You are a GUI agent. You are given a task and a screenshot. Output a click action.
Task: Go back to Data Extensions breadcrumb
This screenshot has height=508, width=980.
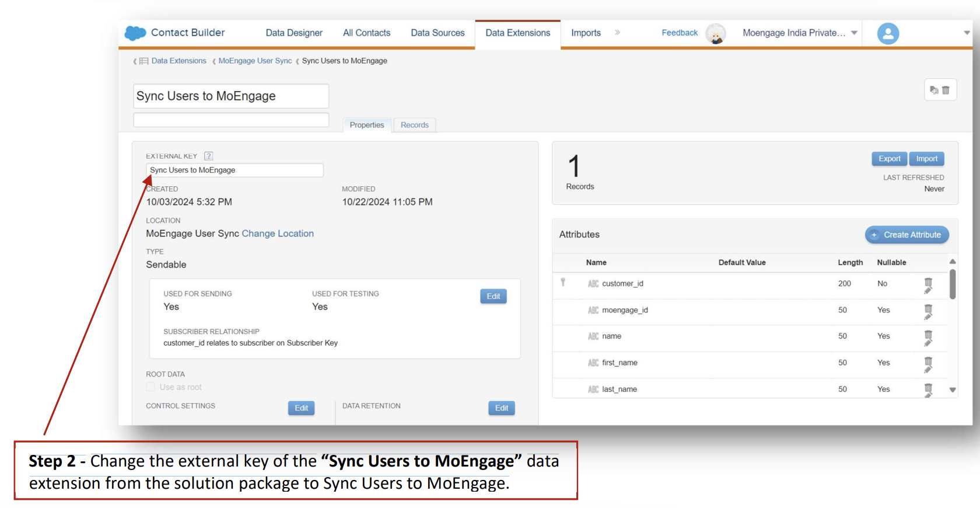178,61
